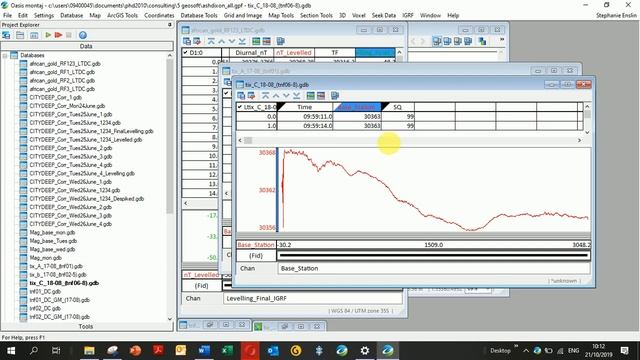
Task: Open the Database Tools menu
Action: pyautogui.click(x=199, y=15)
